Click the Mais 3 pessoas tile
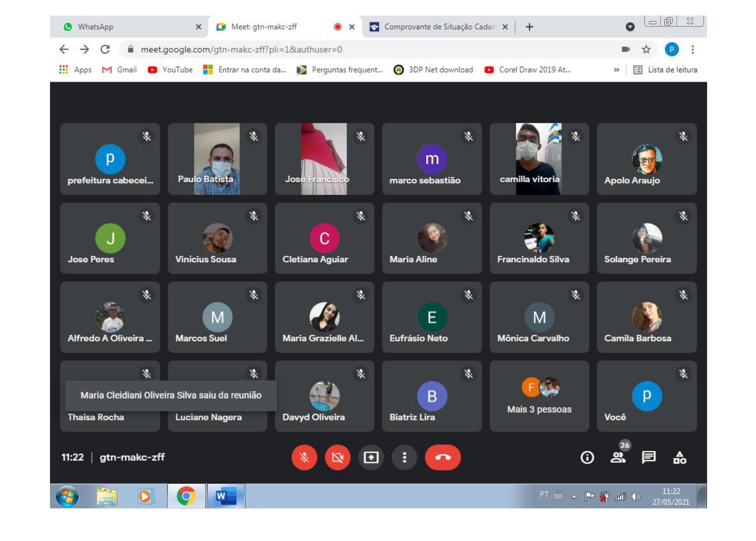This screenshot has width=756, height=541. 539,396
